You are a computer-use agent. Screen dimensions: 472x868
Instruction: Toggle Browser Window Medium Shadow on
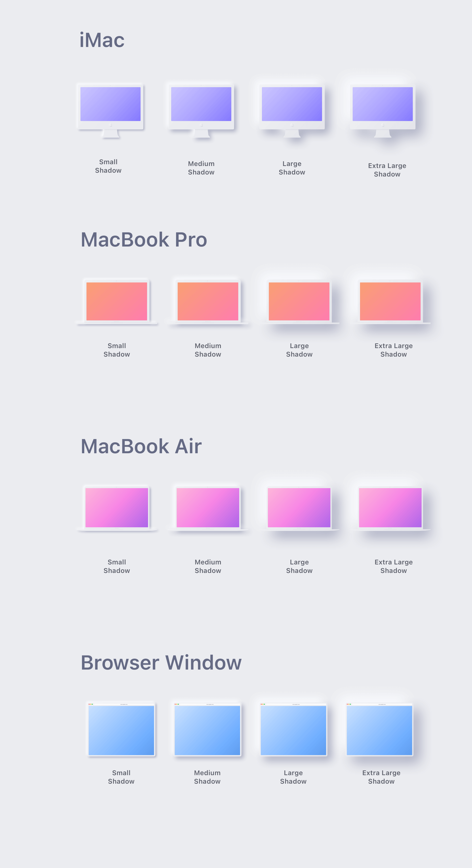208,730
